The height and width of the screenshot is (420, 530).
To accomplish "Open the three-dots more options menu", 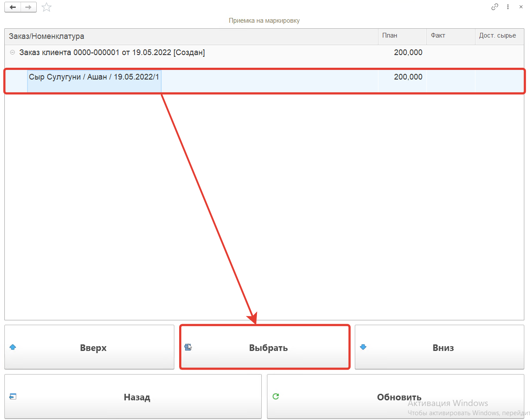I will point(508,7).
